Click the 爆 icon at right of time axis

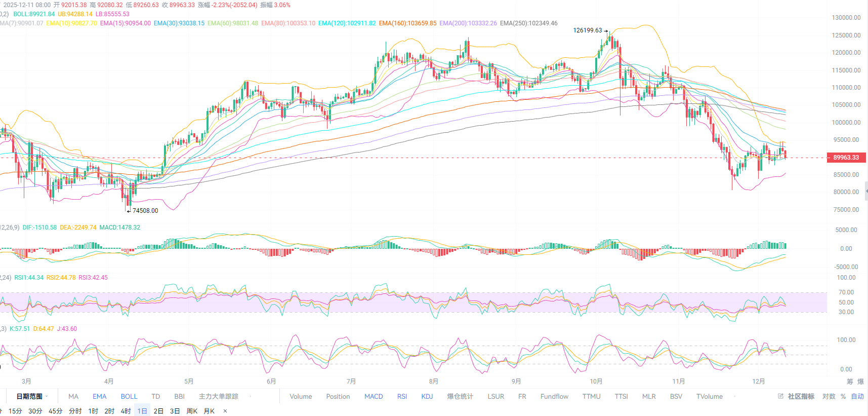tap(860, 382)
